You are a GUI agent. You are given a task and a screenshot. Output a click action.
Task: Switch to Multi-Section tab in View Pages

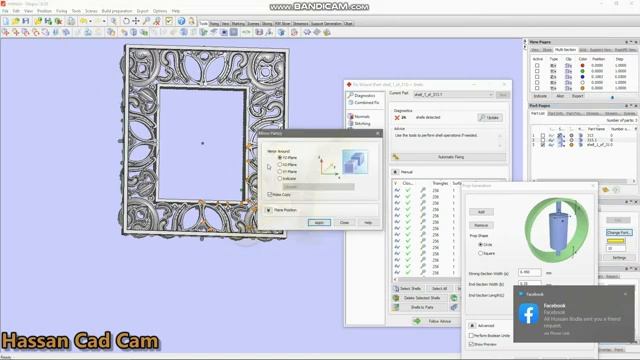pos(565,50)
